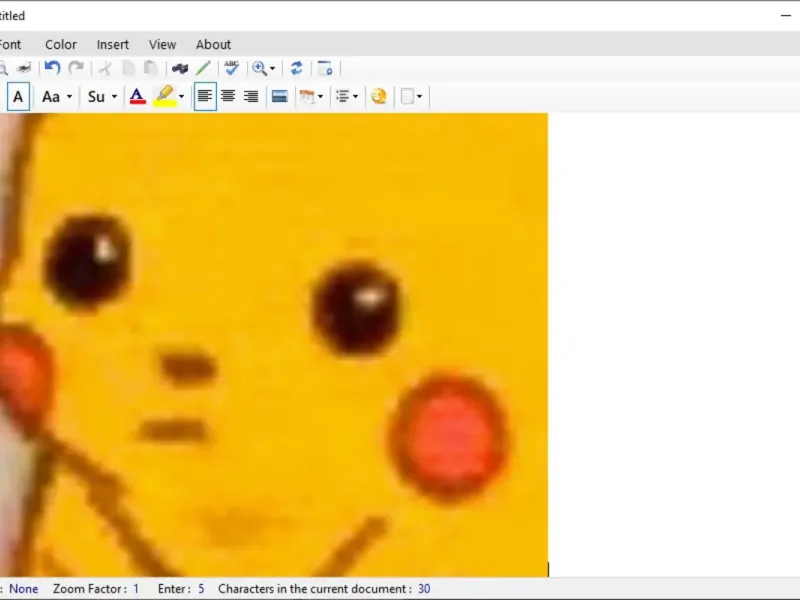Toggle center text alignment
The width and height of the screenshot is (800, 600).
228,97
